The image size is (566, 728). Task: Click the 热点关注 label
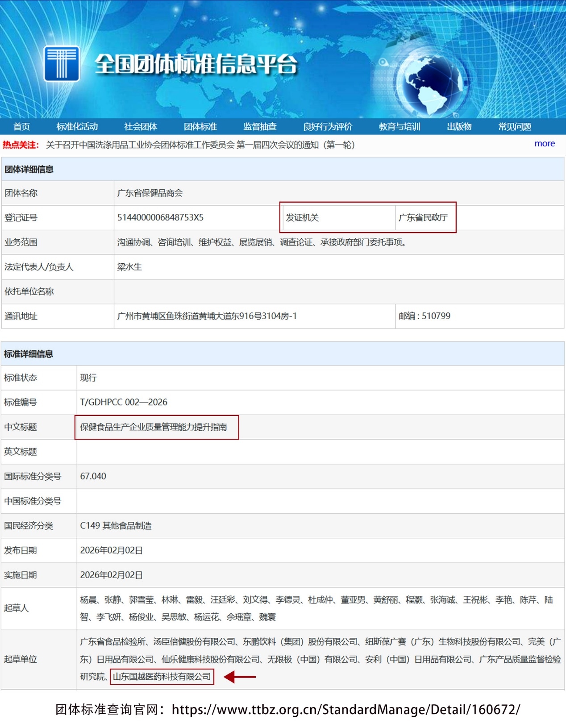coord(21,145)
